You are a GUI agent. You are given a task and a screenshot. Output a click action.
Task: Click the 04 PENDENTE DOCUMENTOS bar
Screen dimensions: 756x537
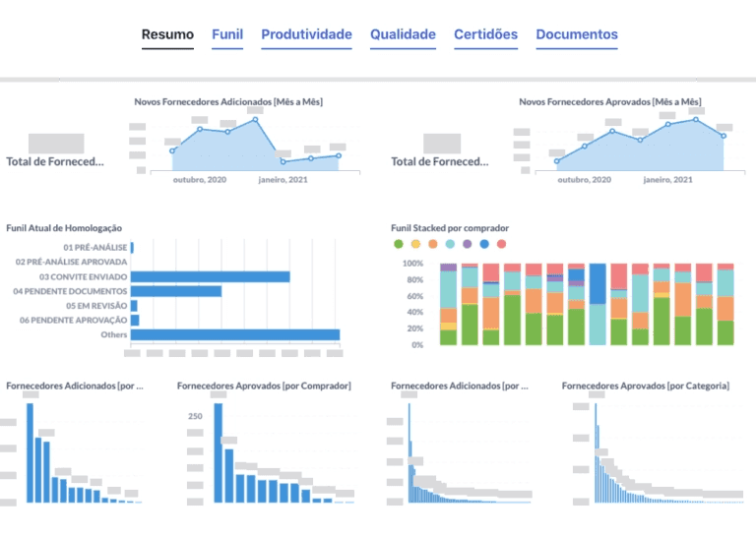point(176,291)
